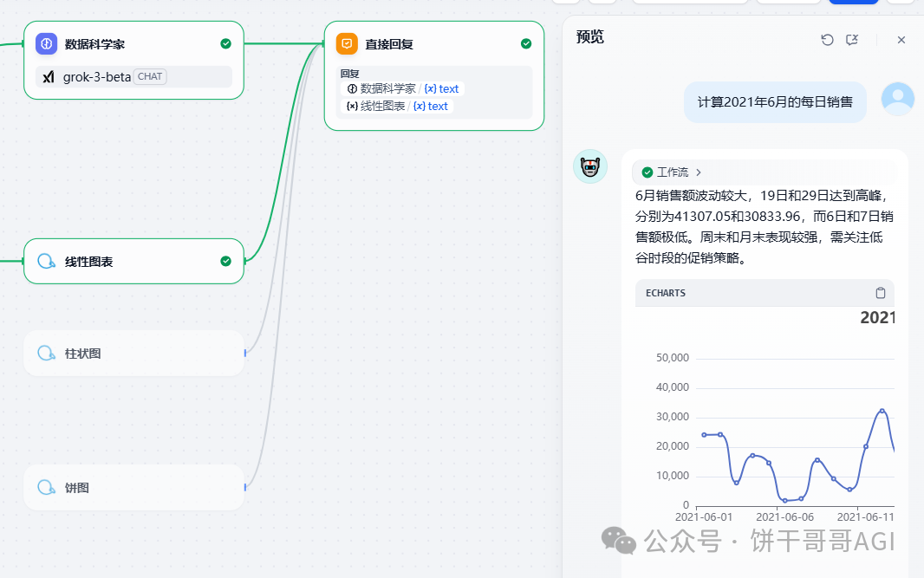This screenshot has height=578, width=924.
Task: Click the 线性图表 node tool icon
Action: pyautogui.click(x=47, y=261)
